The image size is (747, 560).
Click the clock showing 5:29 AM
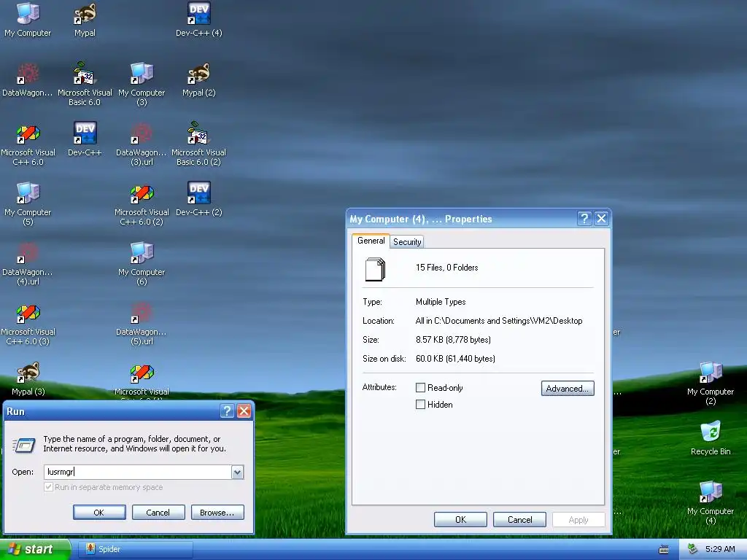point(720,549)
